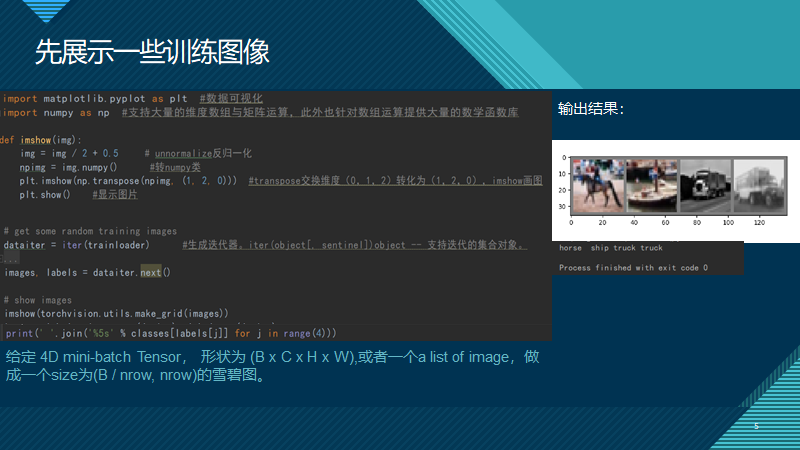Click the dark truck image in the grid
This screenshot has width=800, height=450.
click(705, 186)
